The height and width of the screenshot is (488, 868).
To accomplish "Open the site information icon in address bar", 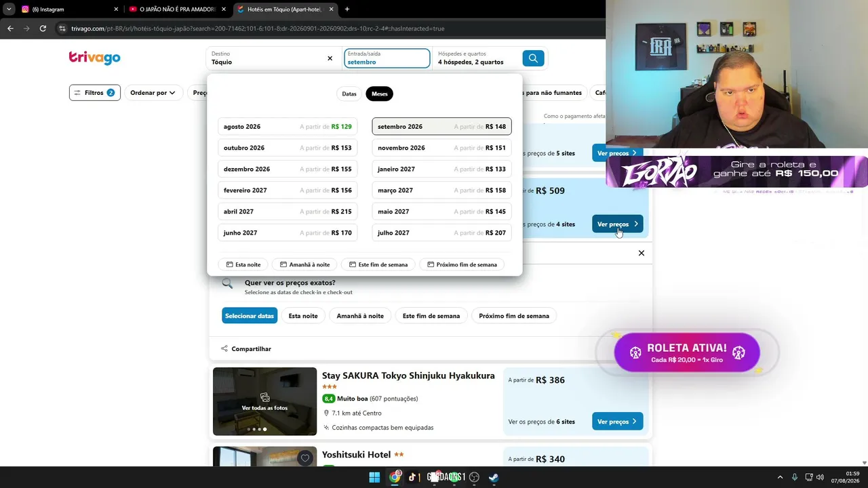I will click(x=62, y=28).
